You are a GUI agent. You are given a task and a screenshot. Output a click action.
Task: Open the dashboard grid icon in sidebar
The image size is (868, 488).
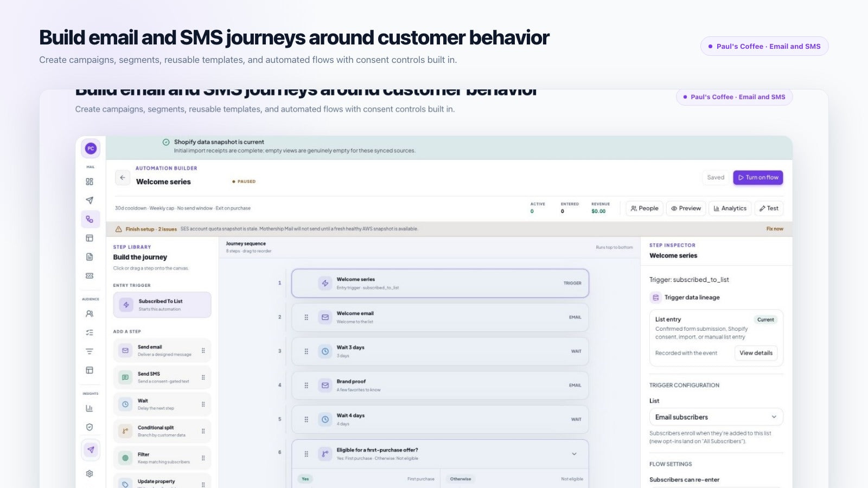[x=90, y=182]
